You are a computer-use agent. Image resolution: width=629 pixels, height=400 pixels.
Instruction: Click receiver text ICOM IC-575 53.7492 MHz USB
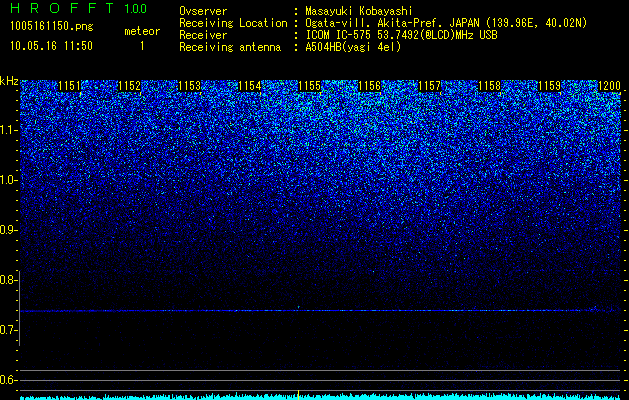coord(401,35)
